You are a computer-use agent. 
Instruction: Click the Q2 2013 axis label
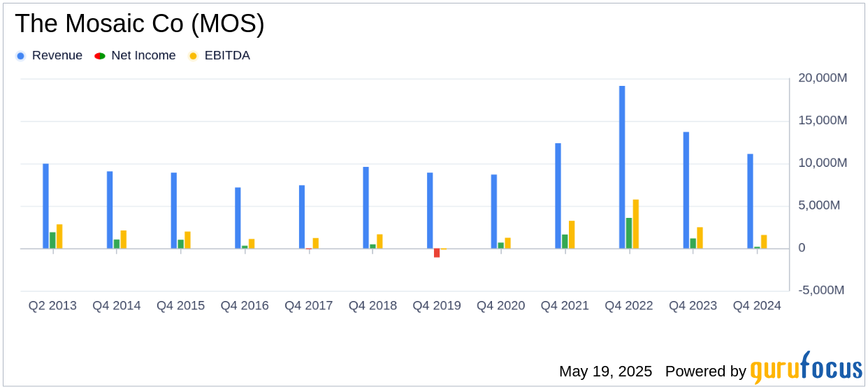[52, 306]
